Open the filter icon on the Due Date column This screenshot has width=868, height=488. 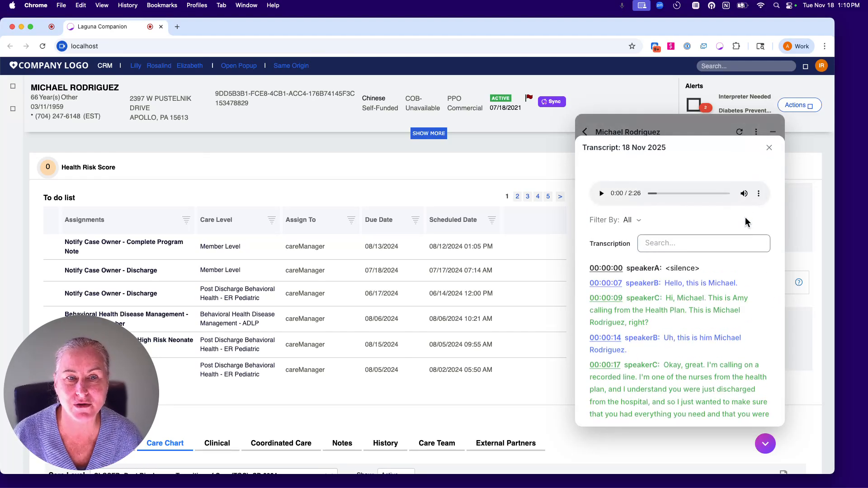[x=415, y=220]
